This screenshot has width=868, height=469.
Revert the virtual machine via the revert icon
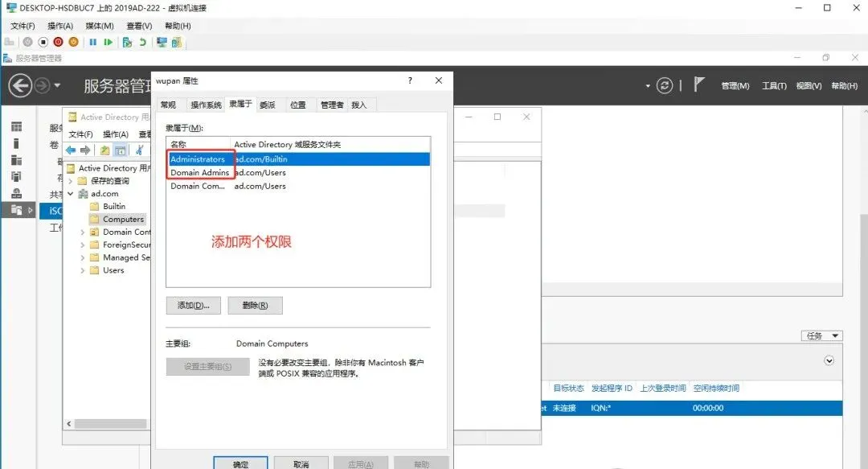(x=143, y=42)
